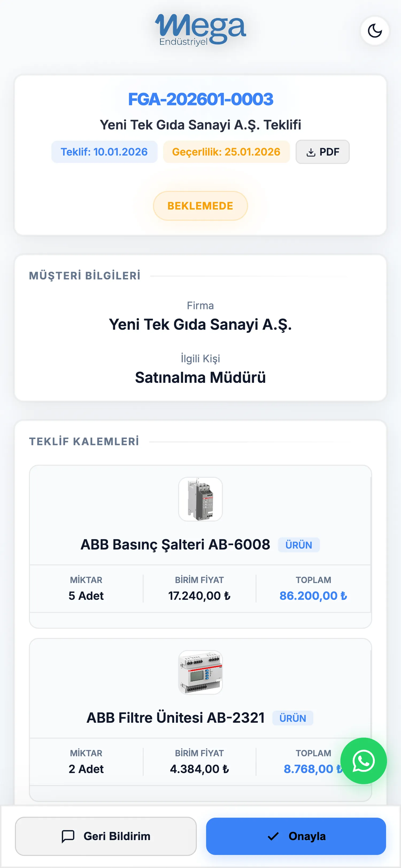The image size is (401, 868).
Task: Click the quote number FGA-202601-0003
Action: (200, 99)
